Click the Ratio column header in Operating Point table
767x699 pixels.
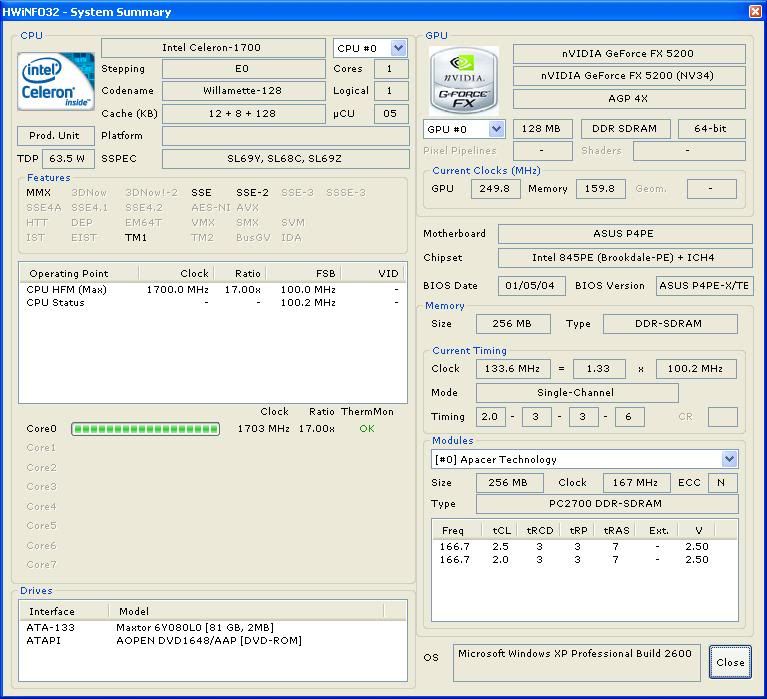click(240, 273)
